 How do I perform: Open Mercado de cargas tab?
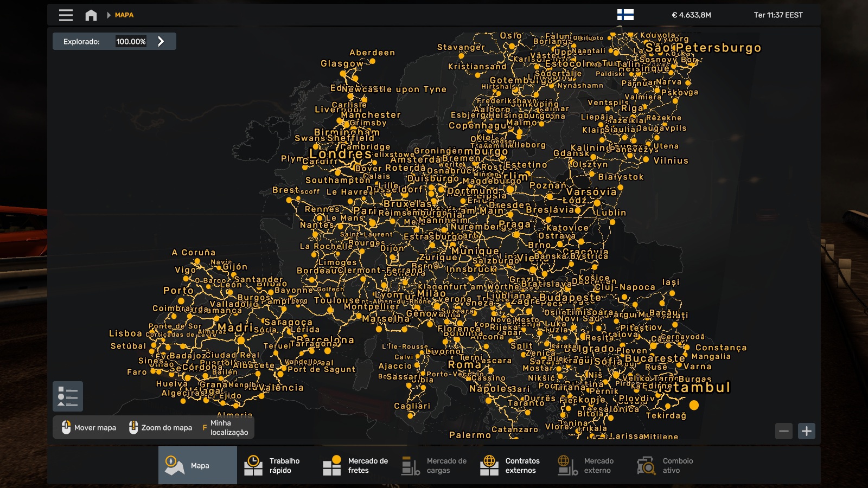click(433, 465)
